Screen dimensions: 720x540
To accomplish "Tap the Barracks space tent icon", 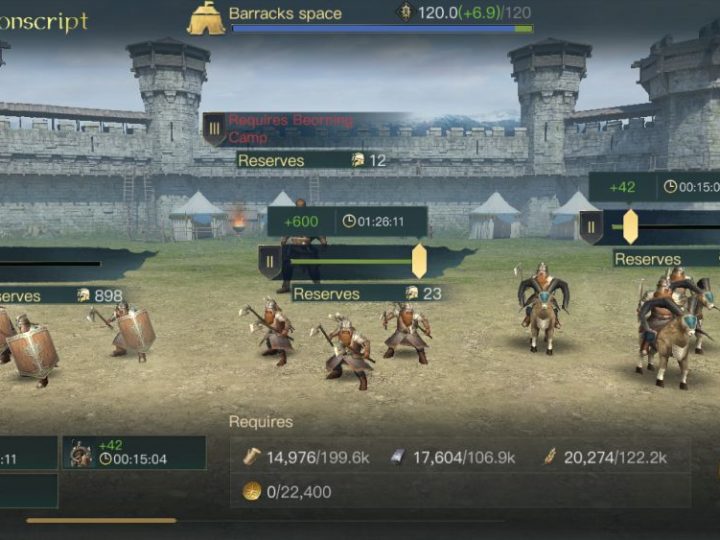I will 205,18.
